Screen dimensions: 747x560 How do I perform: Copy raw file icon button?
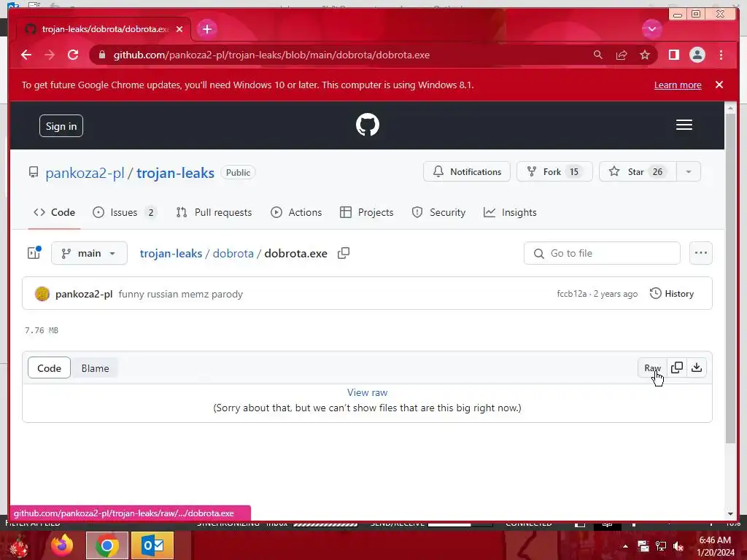(x=676, y=367)
